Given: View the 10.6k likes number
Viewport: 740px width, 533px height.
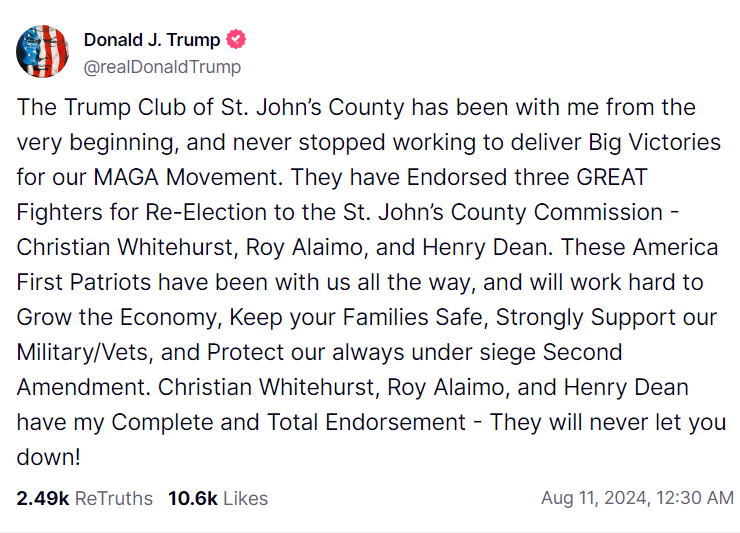Looking at the screenshot, I should [193, 498].
